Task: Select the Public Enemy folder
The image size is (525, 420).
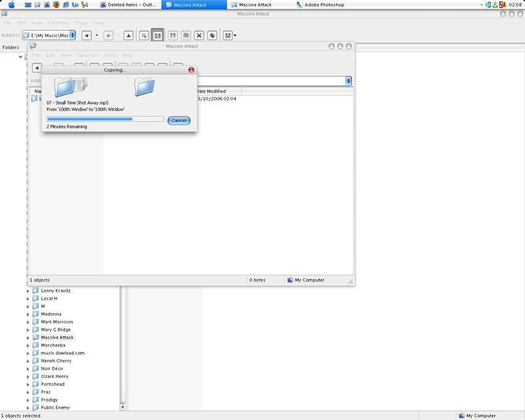Action: coord(55,408)
